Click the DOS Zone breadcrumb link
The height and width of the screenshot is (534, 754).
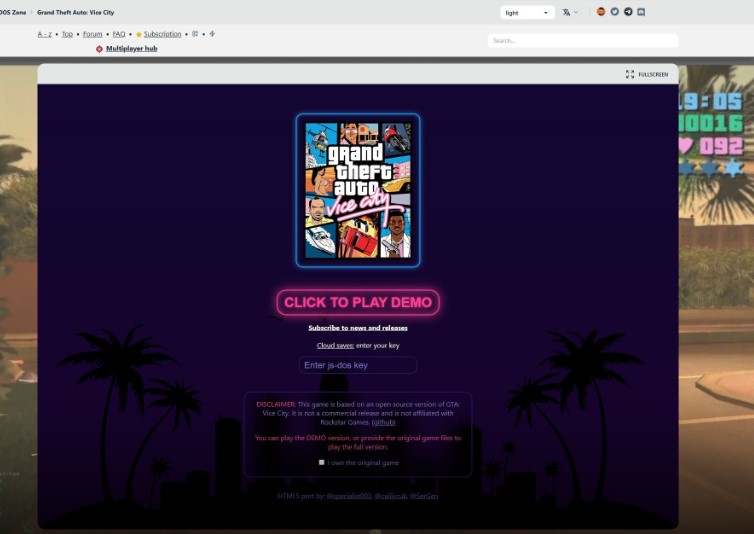13,13
